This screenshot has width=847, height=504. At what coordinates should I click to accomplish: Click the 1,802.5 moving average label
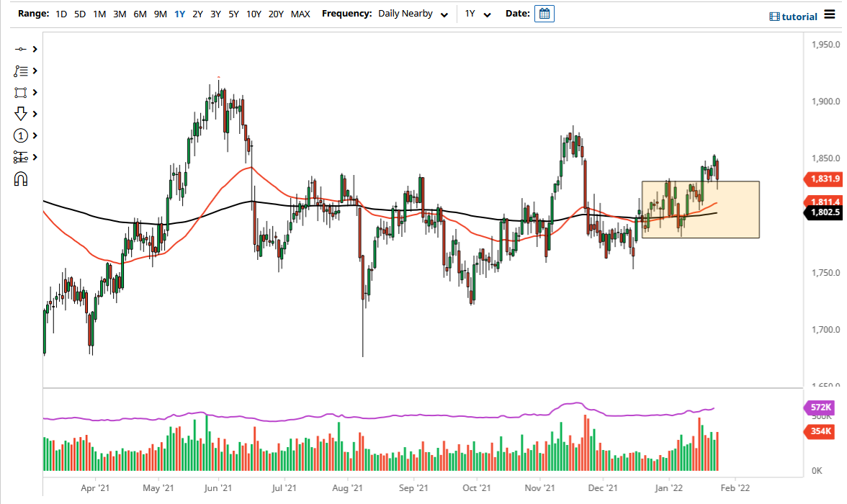823,212
